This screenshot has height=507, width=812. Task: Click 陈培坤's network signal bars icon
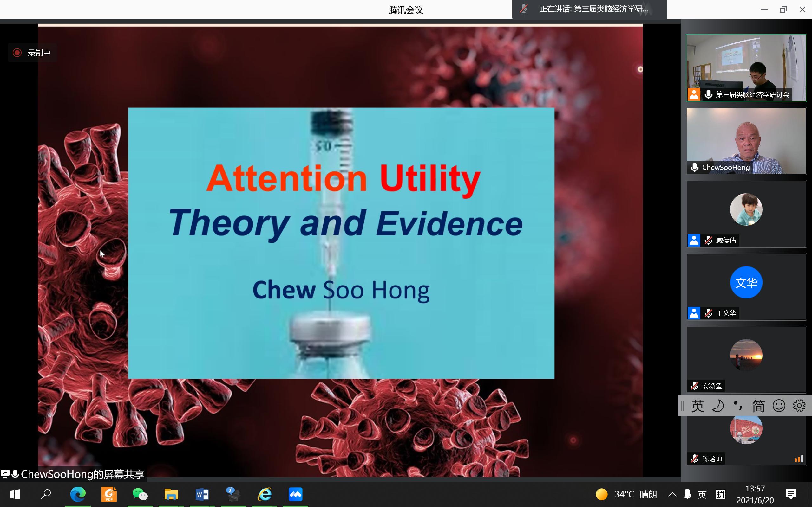point(799,459)
